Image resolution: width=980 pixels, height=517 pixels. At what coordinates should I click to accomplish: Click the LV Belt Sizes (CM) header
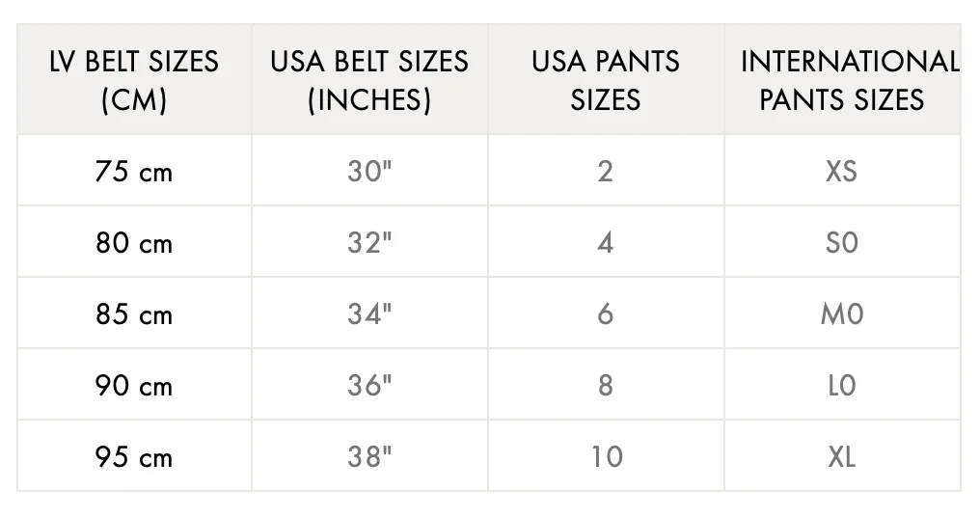[134, 80]
